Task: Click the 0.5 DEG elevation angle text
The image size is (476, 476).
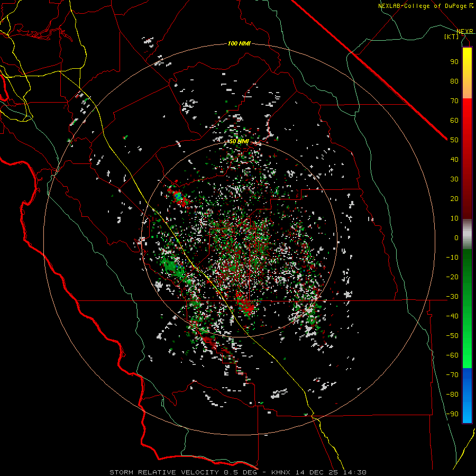Action: click(241, 472)
